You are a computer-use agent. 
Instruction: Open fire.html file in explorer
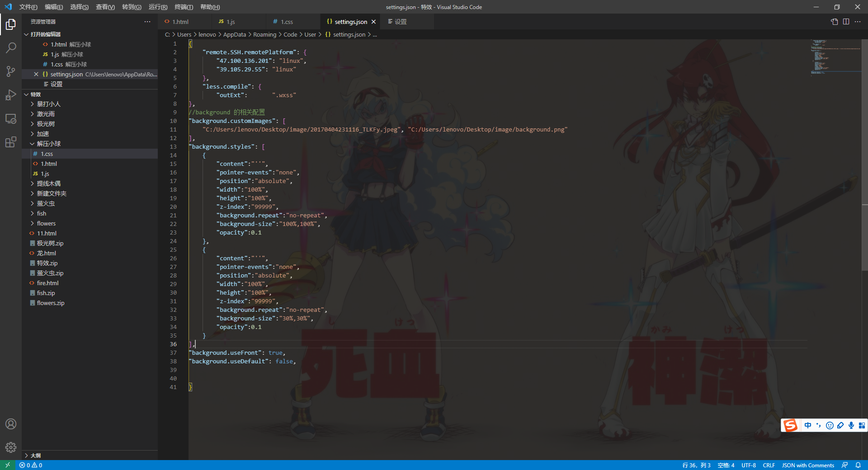90,283
